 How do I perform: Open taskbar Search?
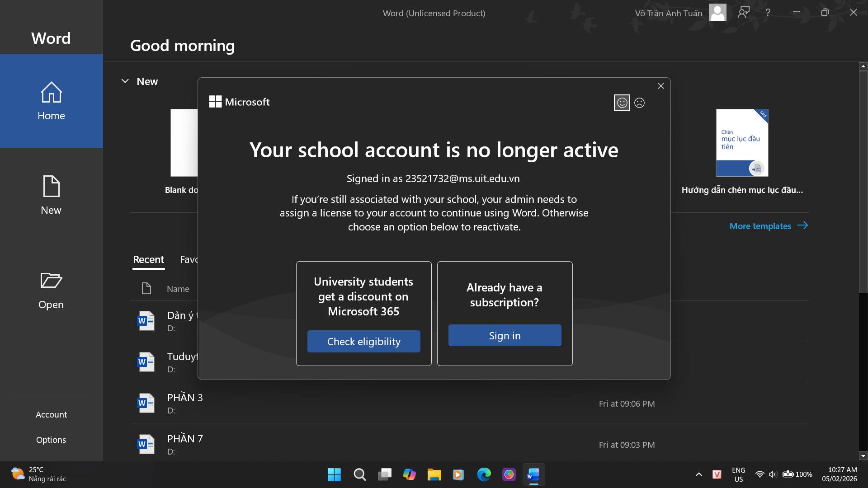(x=360, y=474)
